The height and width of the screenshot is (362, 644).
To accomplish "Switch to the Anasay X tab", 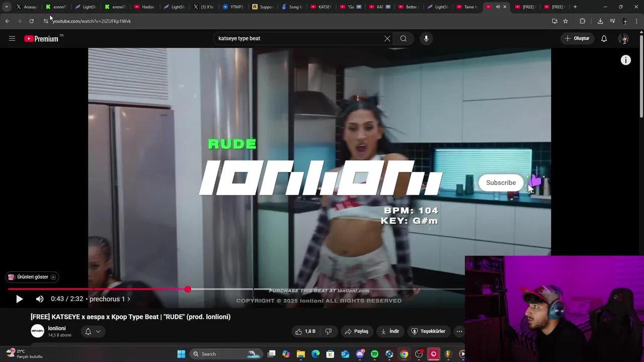I will coord(27,7).
